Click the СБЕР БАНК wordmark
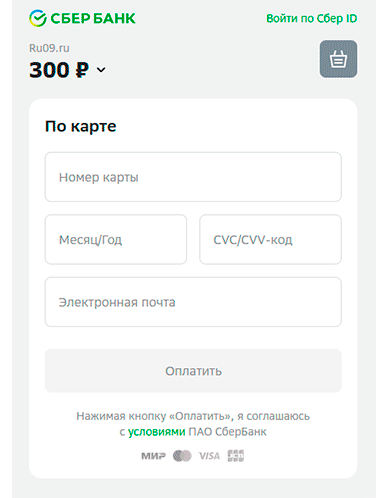Screen dimensions: 392x498 tap(93, 18)
